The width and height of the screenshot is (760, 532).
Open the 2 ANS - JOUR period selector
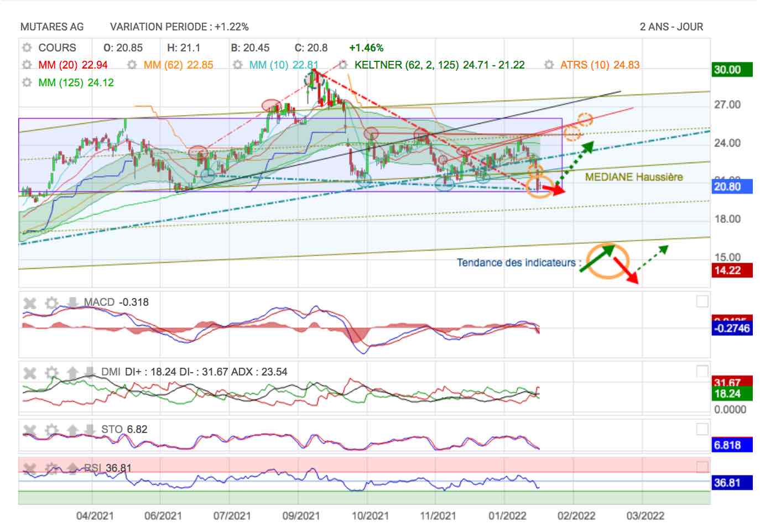coord(671,27)
